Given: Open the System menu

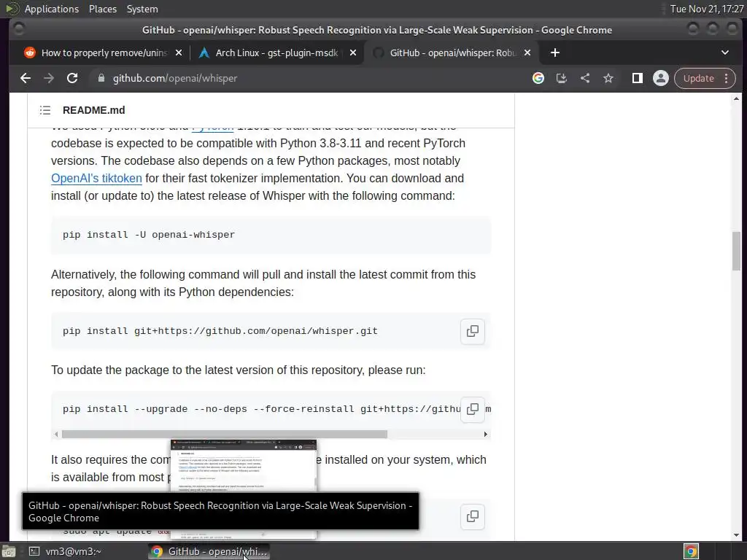Looking at the screenshot, I should click(x=142, y=9).
